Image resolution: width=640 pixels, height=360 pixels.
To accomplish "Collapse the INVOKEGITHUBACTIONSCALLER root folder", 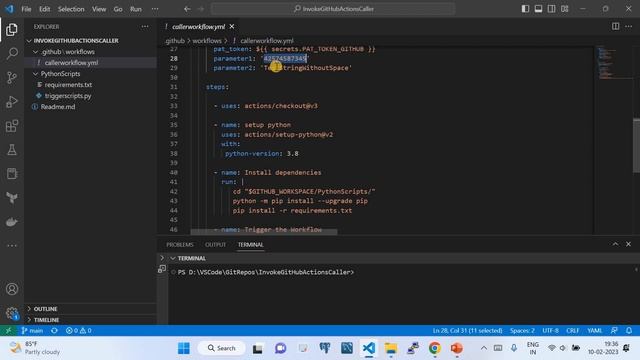I will [29, 41].
